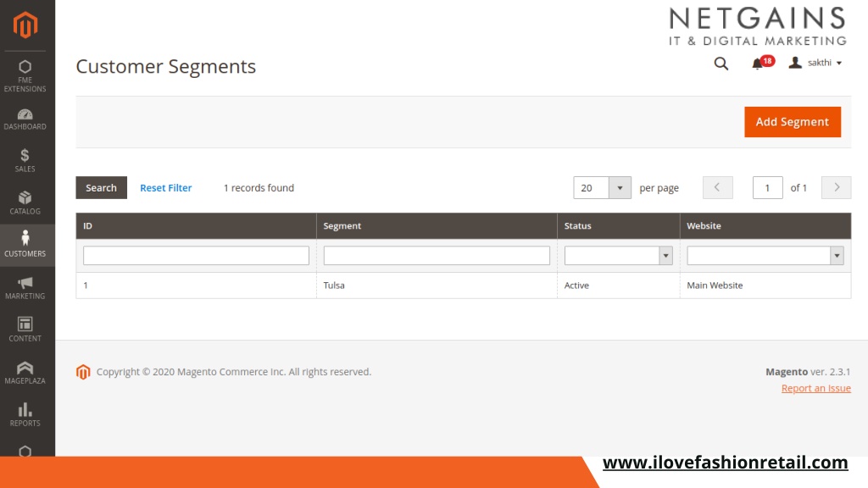This screenshot has width=868, height=488.
Task: Click the current page number field
Action: (x=767, y=187)
